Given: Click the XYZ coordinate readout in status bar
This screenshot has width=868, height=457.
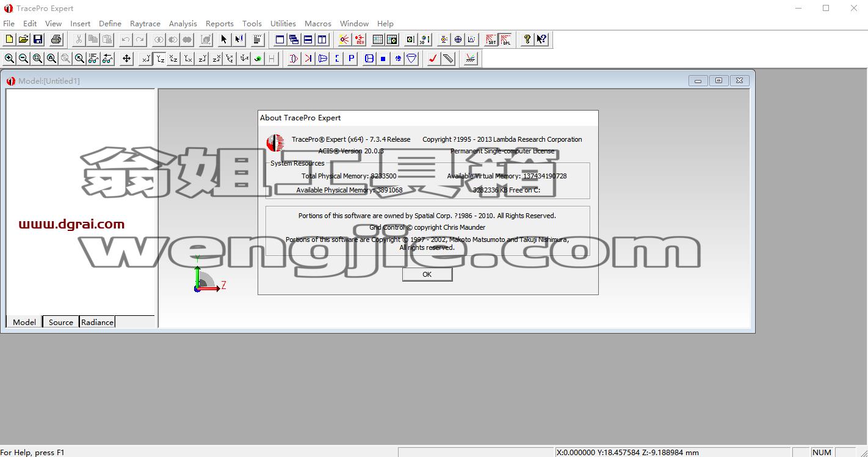Looking at the screenshot, I should [x=628, y=452].
